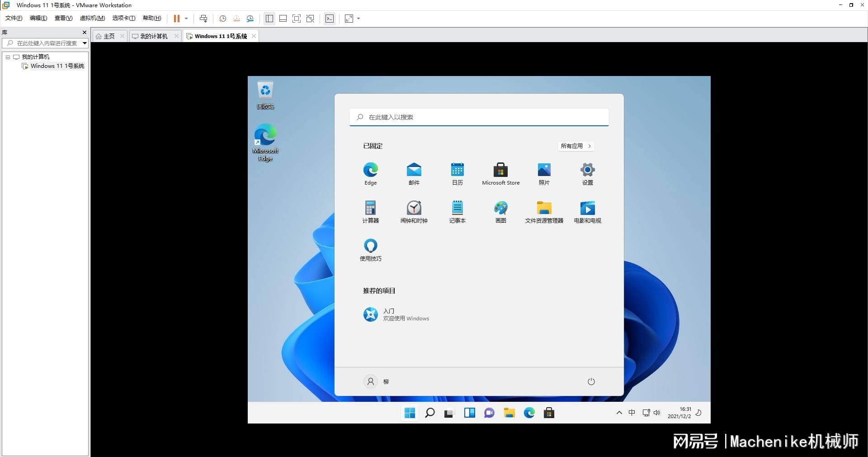Open Microsoft Store from the taskbar
The image size is (868, 457).
coord(549,413)
